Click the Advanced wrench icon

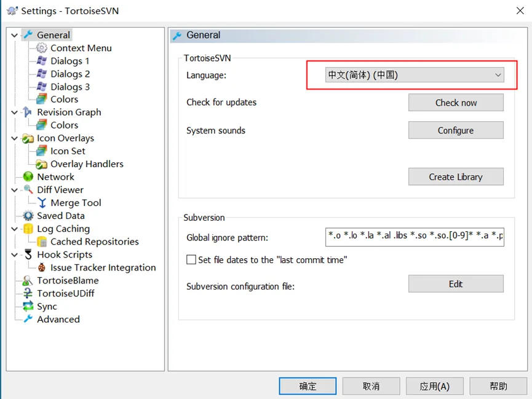coord(28,319)
